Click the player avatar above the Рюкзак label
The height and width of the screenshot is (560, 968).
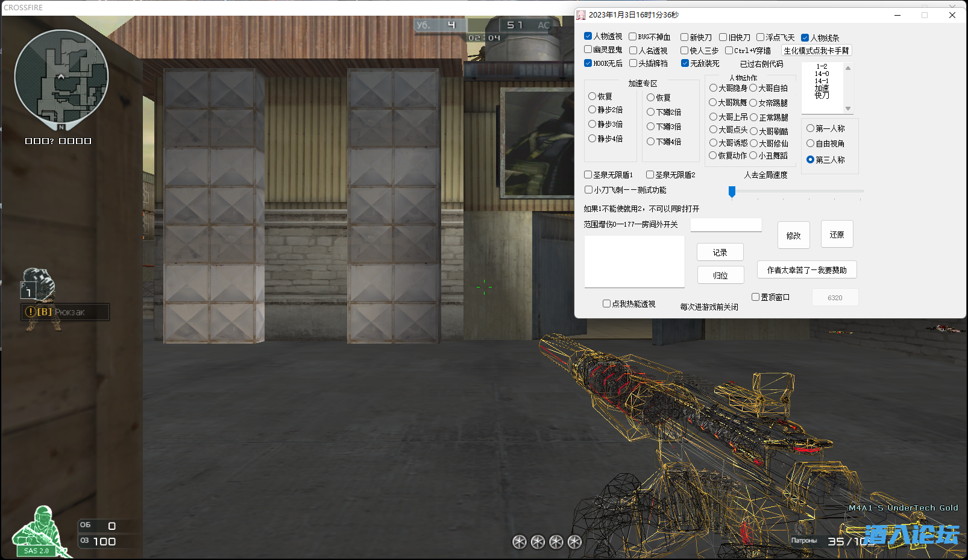(39, 283)
